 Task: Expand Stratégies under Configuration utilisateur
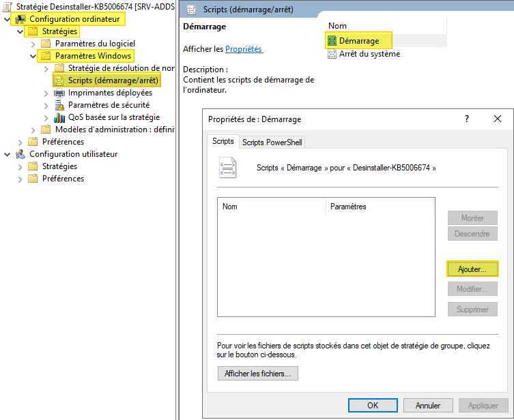tap(20, 166)
